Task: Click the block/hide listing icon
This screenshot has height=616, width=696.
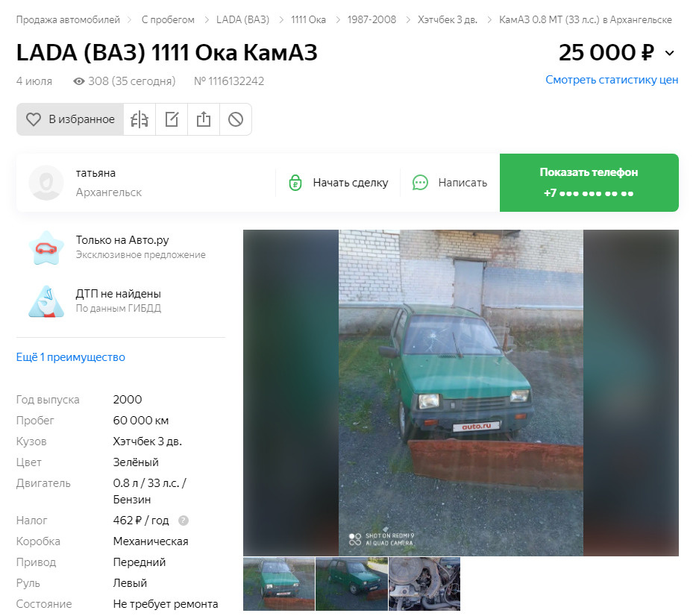Action: click(236, 119)
